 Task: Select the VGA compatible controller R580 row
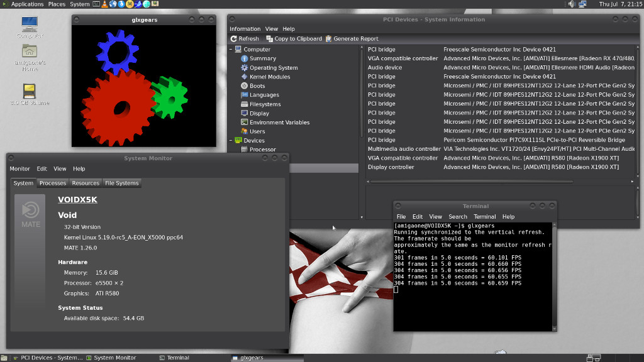[501, 158]
